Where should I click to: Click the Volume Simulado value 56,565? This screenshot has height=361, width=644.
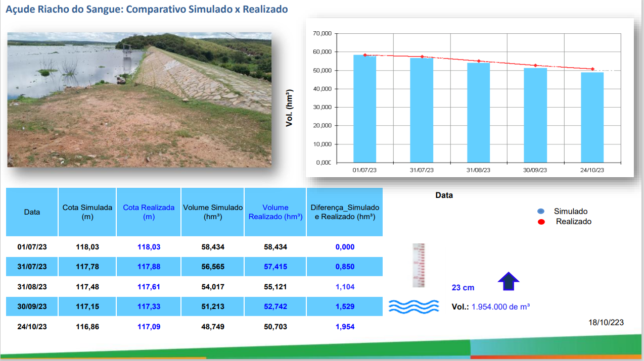pos(213,267)
